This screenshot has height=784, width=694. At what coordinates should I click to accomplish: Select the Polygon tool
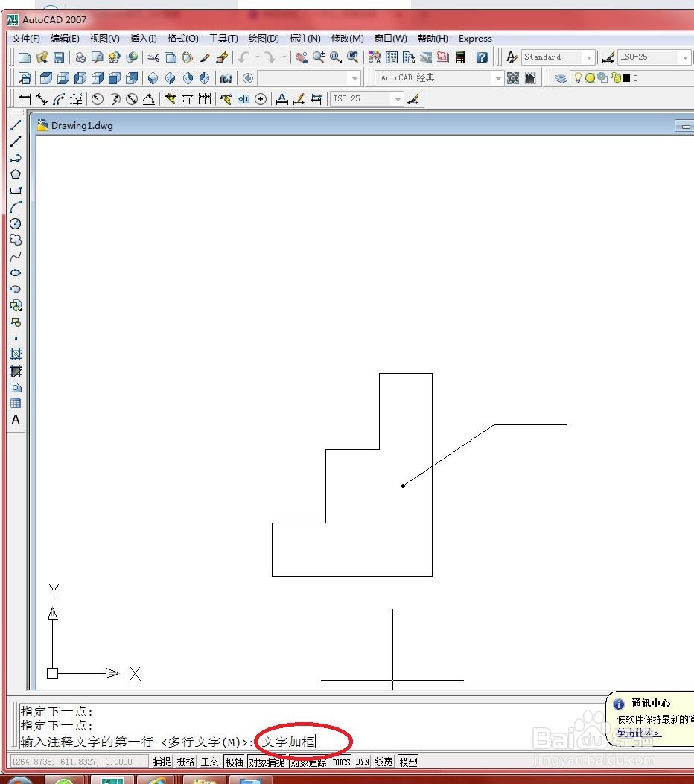(x=16, y=174)
